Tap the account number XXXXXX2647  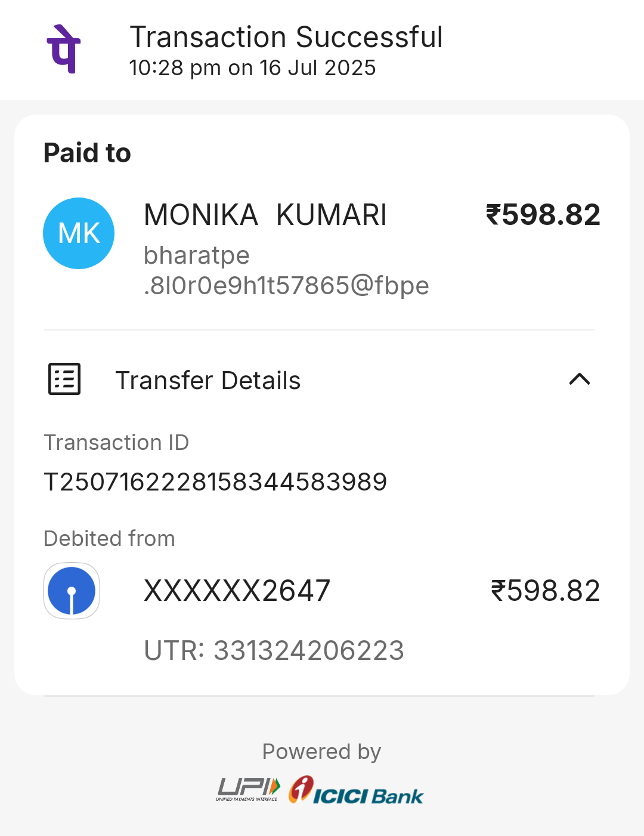point(237,591)
